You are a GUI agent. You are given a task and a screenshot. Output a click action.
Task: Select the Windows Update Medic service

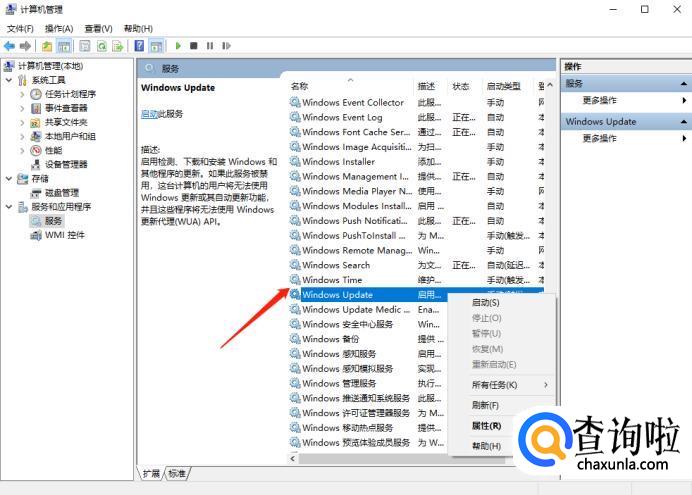(x=356, y=310)
